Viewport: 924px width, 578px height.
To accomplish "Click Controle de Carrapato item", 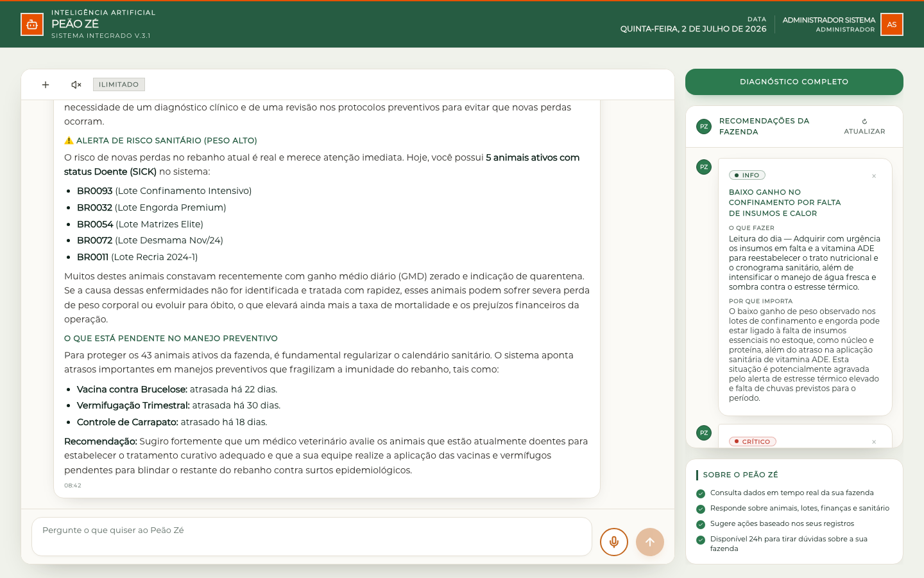I will pyautogui.click(x=172, y=422).
